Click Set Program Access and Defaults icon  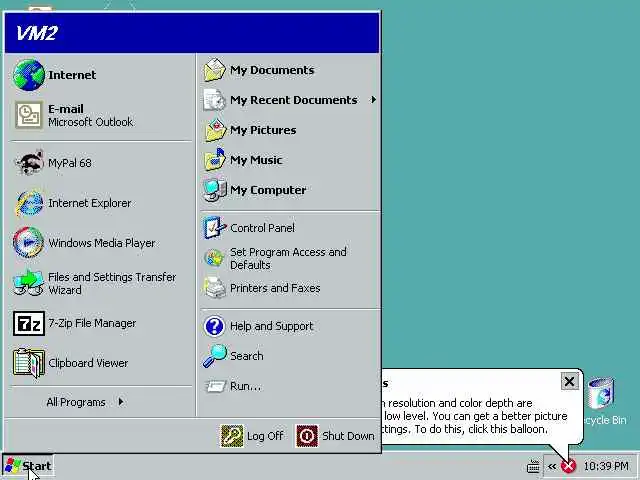pos(214,258)
